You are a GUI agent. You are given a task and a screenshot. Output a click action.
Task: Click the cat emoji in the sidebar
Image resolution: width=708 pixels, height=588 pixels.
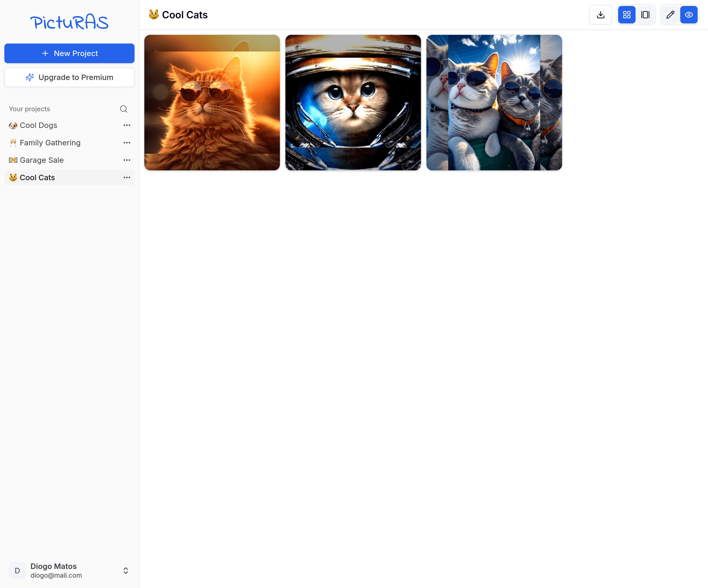point(13,178)
